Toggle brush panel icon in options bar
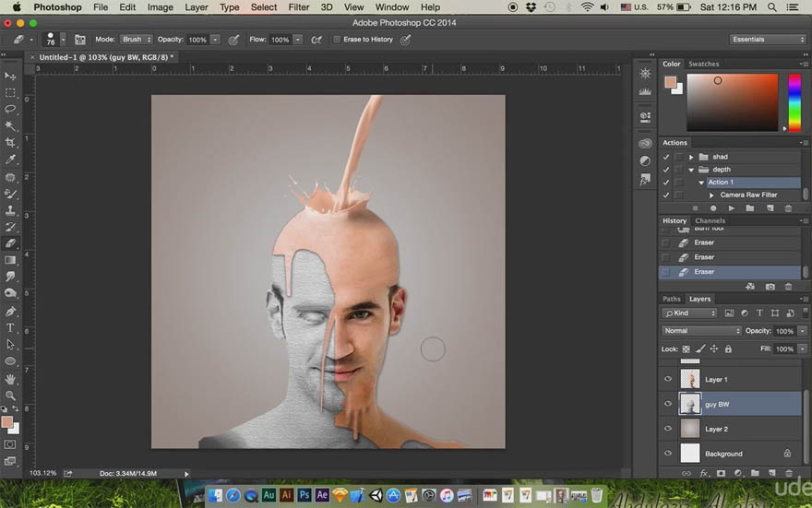Viewport: 812px width, 508px height. [79, 40]
